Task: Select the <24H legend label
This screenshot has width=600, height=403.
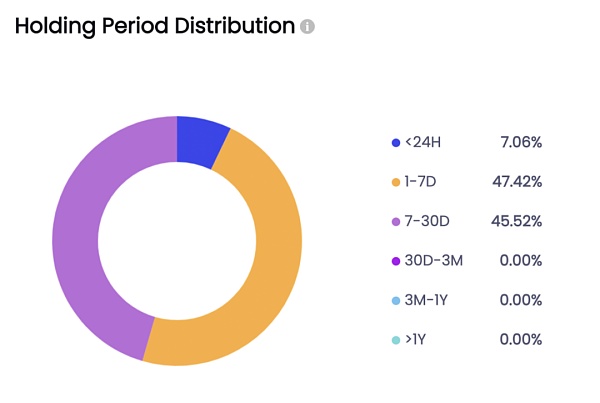Action: click(x=423, y=143)
